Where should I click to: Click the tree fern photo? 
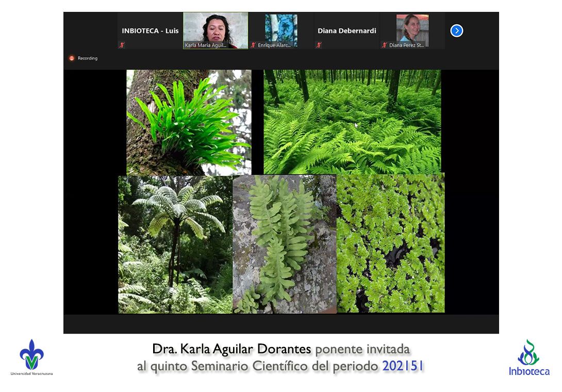coord(175,244)
